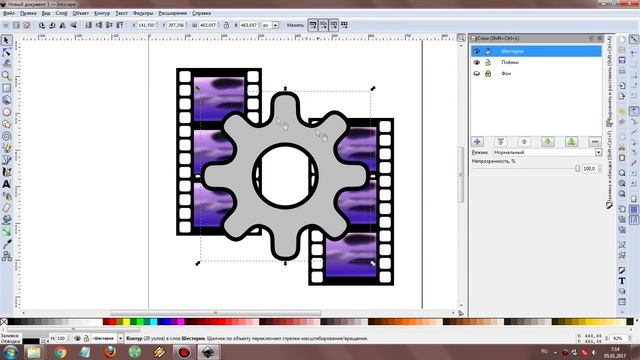Viewport: 640px width, 360px height.
Task: Click opacity value spinner in Layers panel
Action: 600,169
